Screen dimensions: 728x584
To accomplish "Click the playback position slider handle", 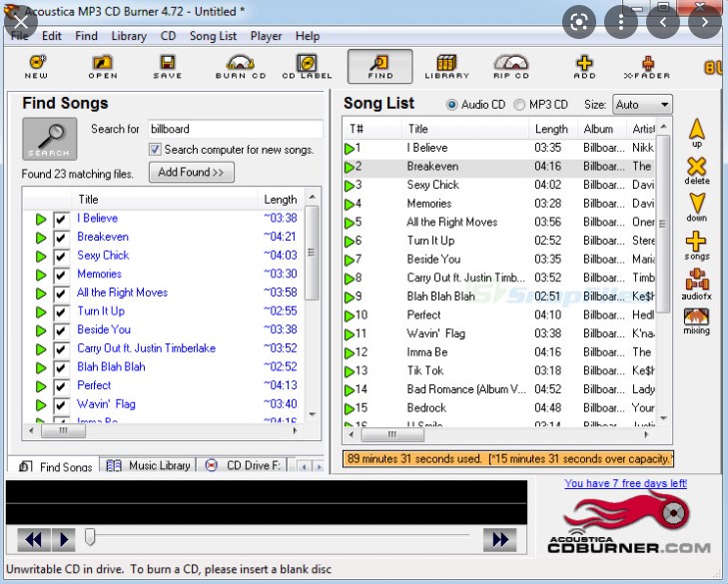I will [90, 537].
